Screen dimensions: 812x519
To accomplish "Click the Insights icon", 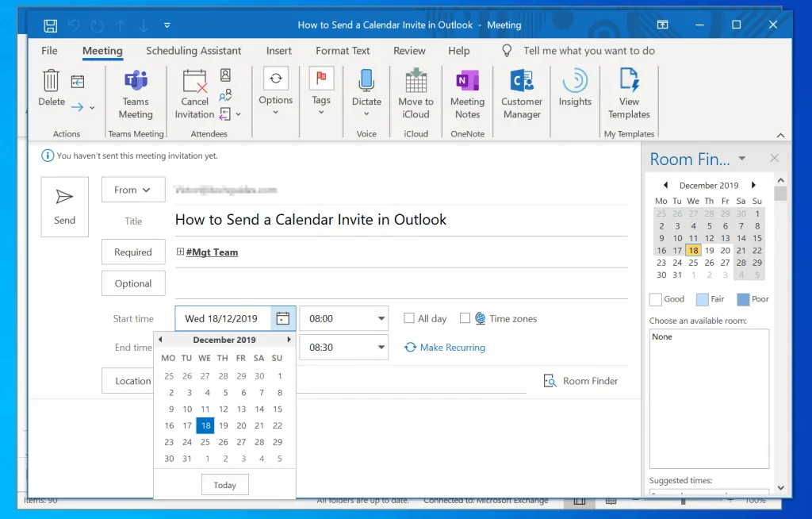I will 575,82.
